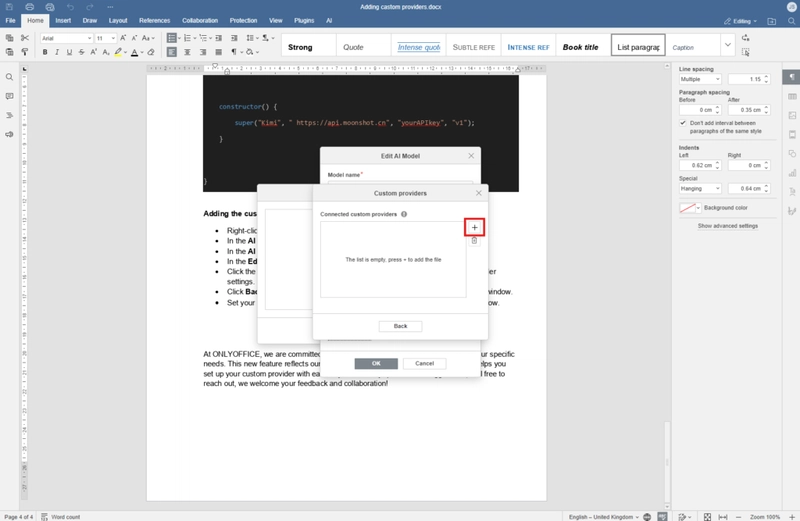Align paragraph text right
This screenshot has width=800, height=521.
click(x=203, y=52)
